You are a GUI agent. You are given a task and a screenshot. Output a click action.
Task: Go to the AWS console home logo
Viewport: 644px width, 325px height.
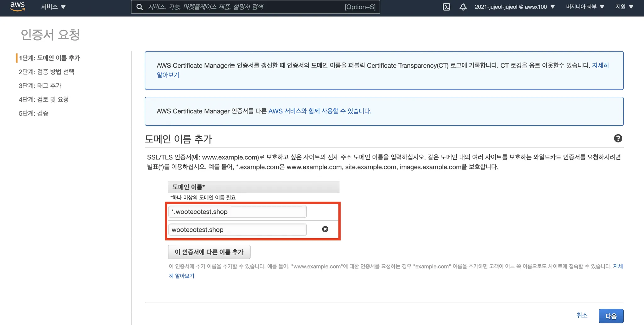pyautogui.click(x=17, y=7)
